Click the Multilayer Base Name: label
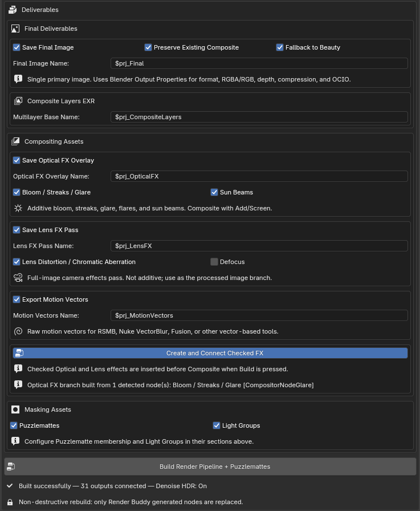420x511 pixels. (46, 117)
